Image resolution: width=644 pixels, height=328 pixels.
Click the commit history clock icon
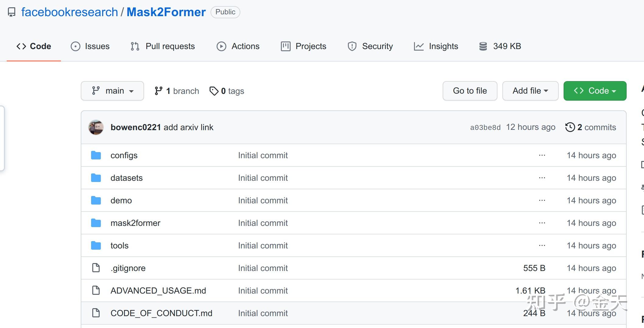coord(570,127)
